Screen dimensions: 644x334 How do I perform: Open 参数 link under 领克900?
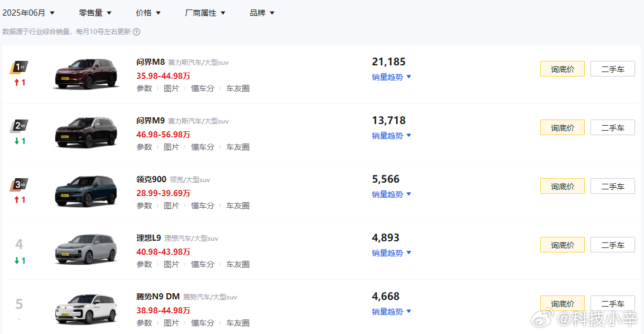click(144, 206)
